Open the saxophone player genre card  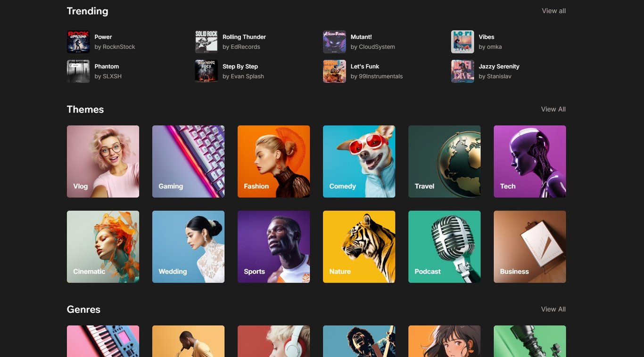click(188, 341)
